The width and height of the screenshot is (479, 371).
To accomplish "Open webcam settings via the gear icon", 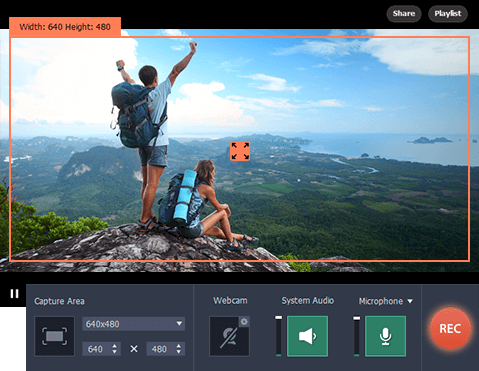I will (244, 322).
